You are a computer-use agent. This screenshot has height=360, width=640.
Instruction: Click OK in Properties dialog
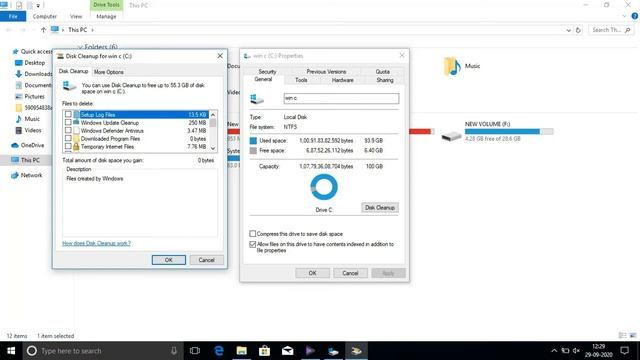(312, 273)
